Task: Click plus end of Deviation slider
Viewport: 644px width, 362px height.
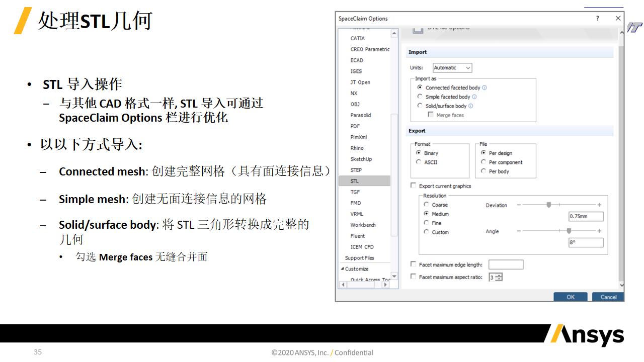Action: tap(599, 205)
